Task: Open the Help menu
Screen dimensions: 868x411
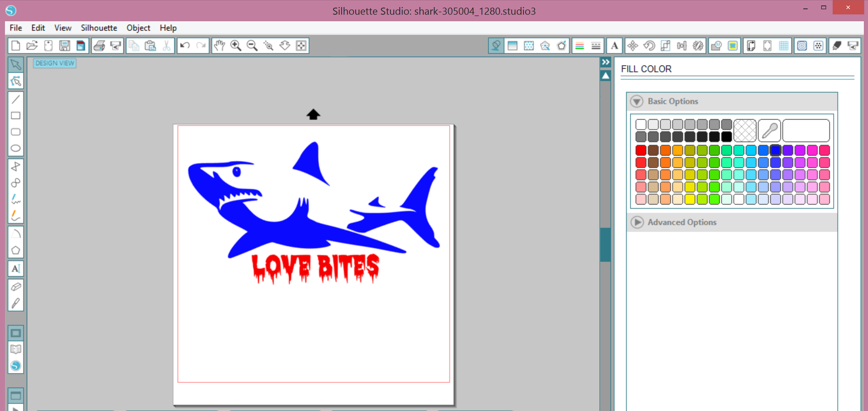Action: click(x=168, y=28)
